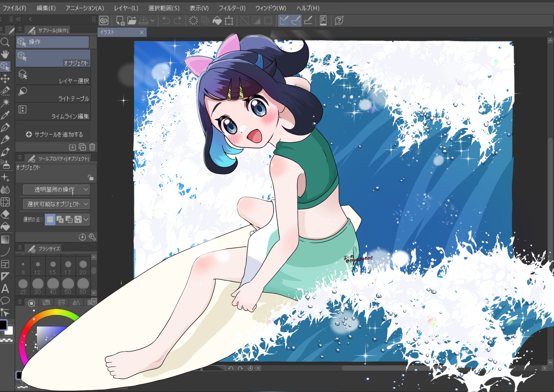Viewport: 554px width, 392px height.
Task: Select the Text tool
Action: pos(5,288)
